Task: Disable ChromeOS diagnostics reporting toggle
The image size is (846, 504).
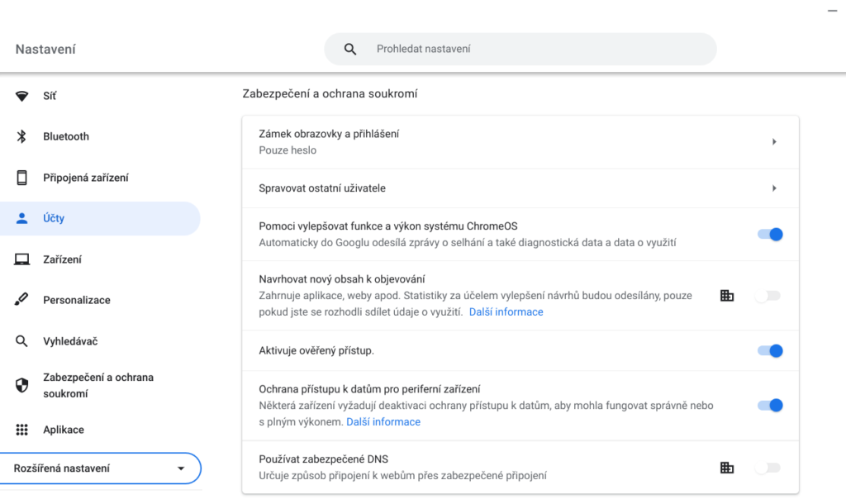Action: coord(769,235)
